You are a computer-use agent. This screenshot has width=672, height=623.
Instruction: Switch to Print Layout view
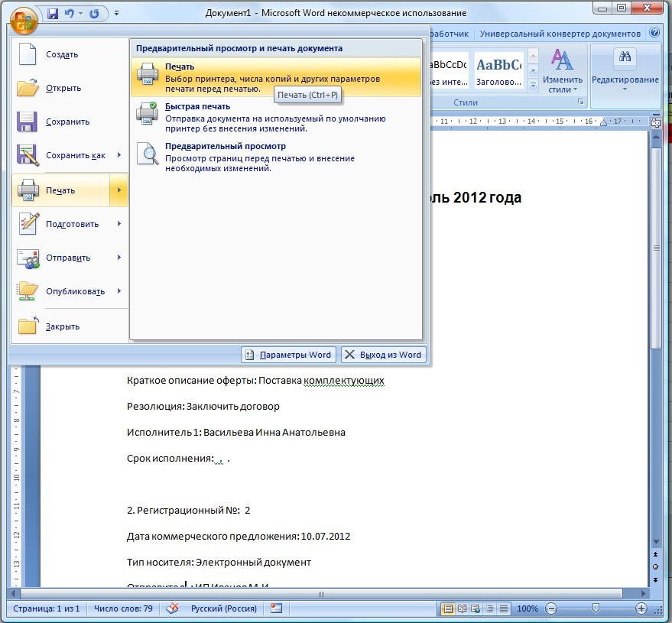coord(448,608)
